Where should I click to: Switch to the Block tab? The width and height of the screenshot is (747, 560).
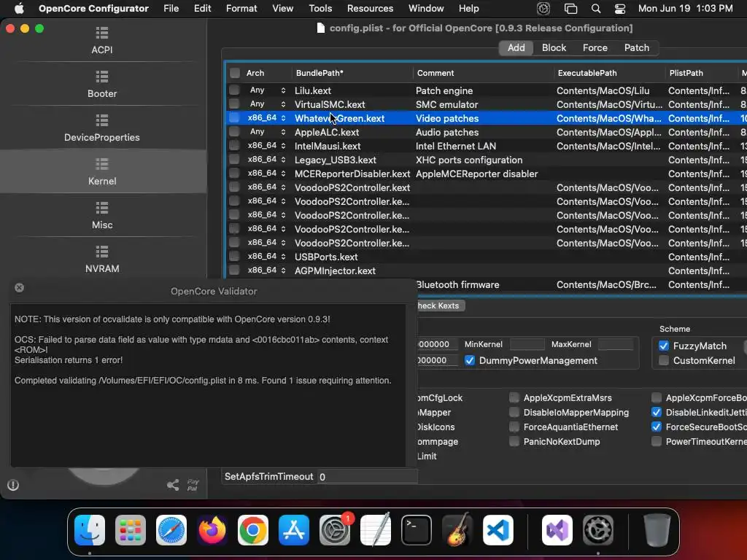click(x=554, y=47)
